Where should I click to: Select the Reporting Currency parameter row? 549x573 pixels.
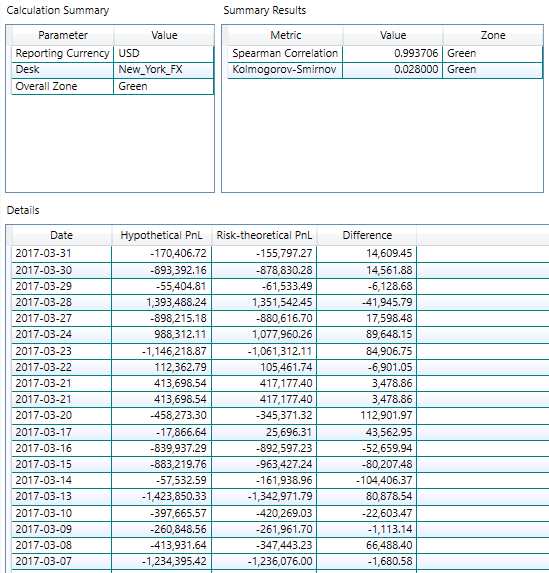pos(113,54)
